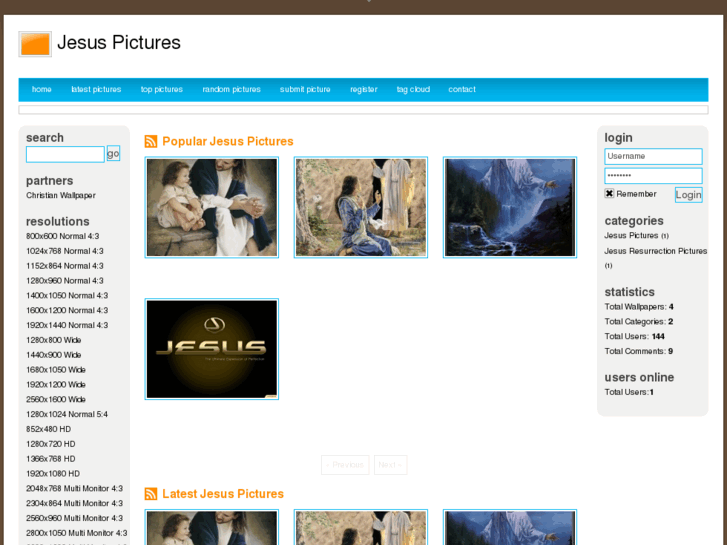Toggle the Remember checkbox
The width and height of the screenshot is (727, 545).
(609, 193)
